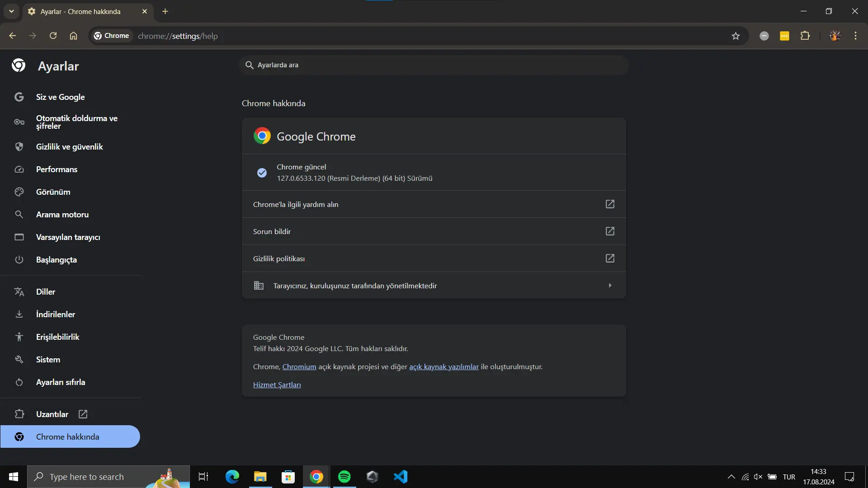This screenshot has width=868, height=488.
Task: Click the gray round extension icon
Action: coord(764,36)
